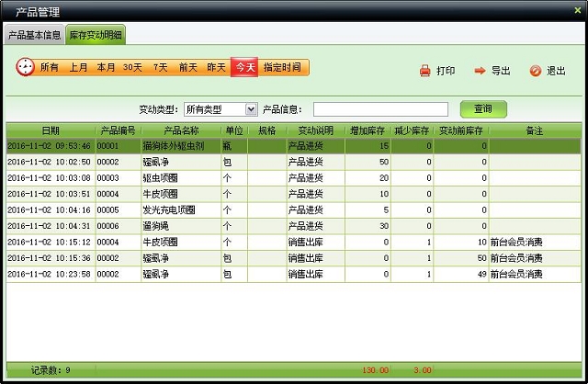Choose the 7天 time range option
The image size is (588, 384).
coord(161,68)
